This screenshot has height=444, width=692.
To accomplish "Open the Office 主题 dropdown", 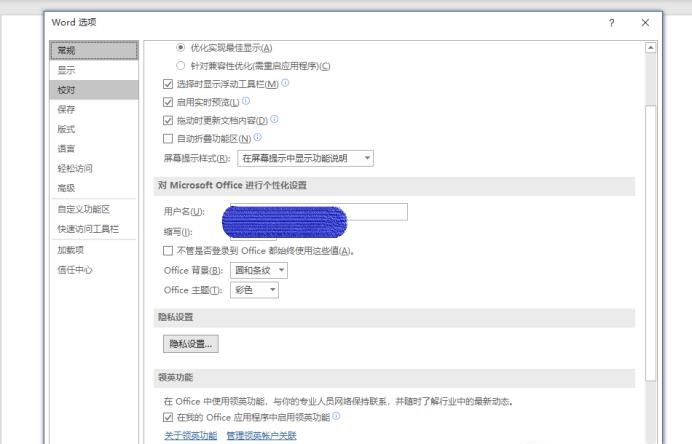I will [x=255, y=290].
